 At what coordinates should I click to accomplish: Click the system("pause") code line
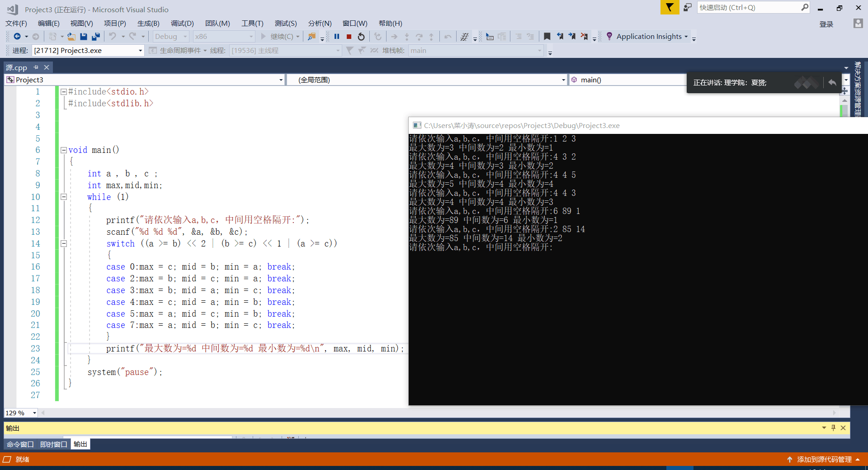point(125,372)
